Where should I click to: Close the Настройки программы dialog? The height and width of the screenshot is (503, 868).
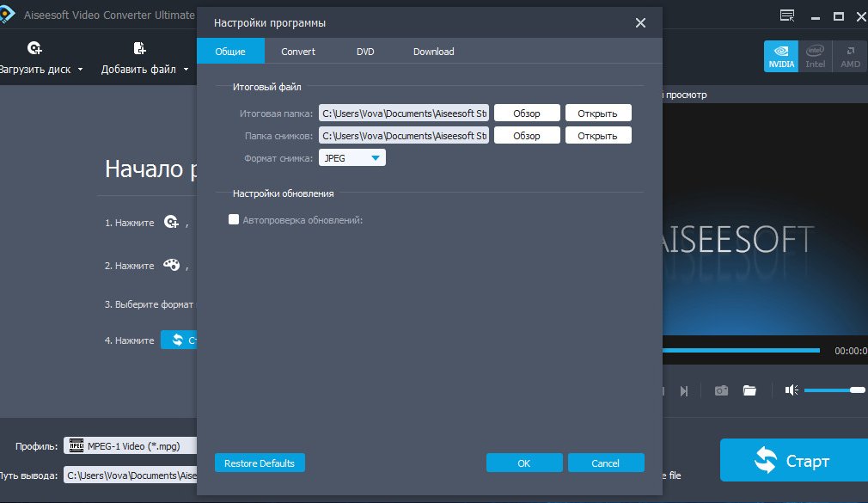(640, 22)
